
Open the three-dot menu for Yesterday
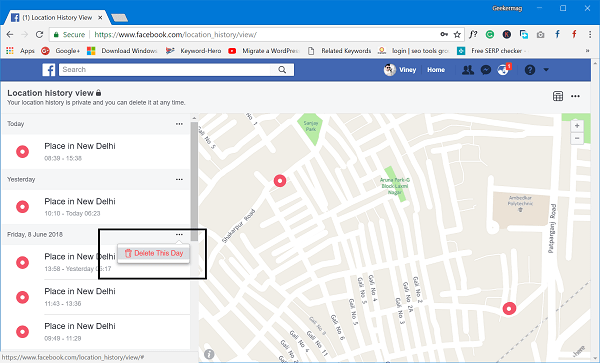179,179
